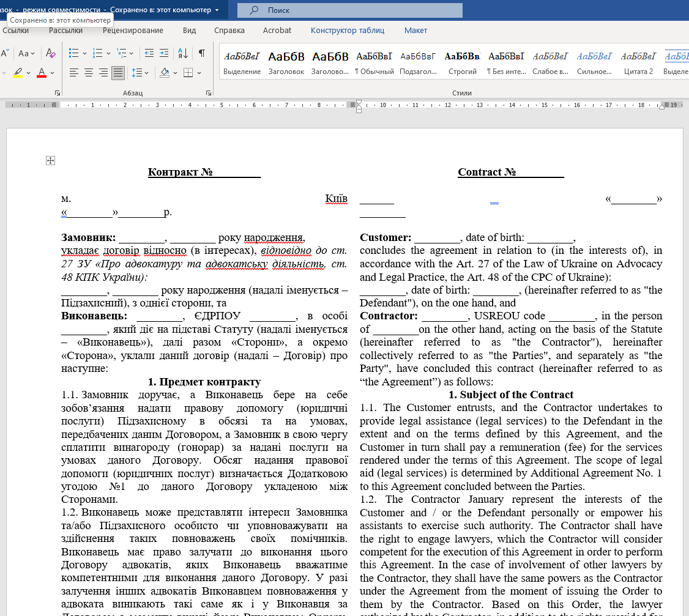
Task: Toggle paragraph marks display
Action: tap(201, 53)
